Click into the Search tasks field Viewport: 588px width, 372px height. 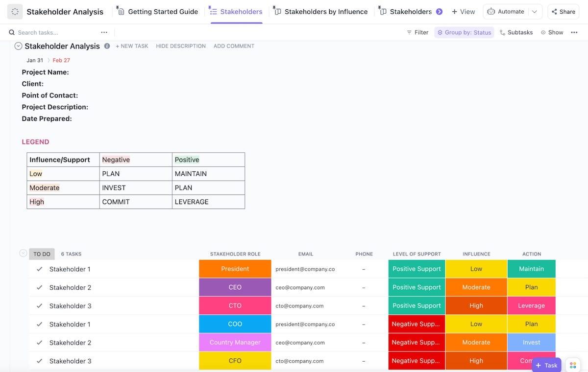pos(54,33)
